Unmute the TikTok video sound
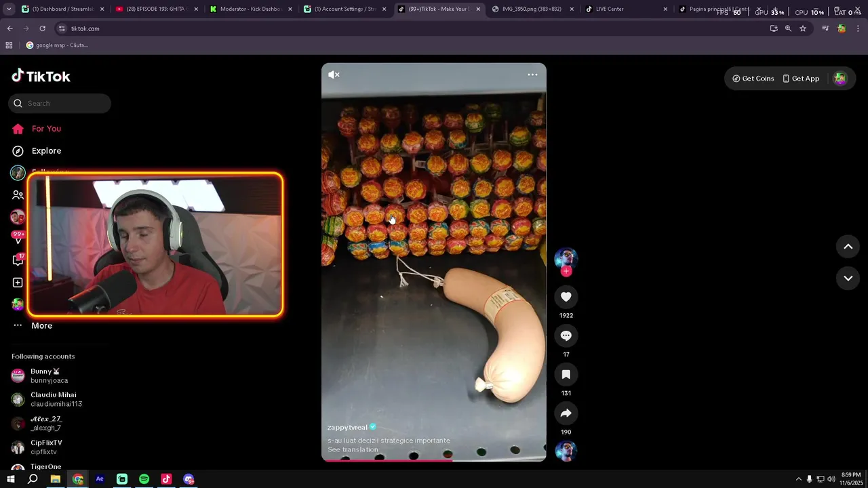The image size is (868, 488). point(334,75)
